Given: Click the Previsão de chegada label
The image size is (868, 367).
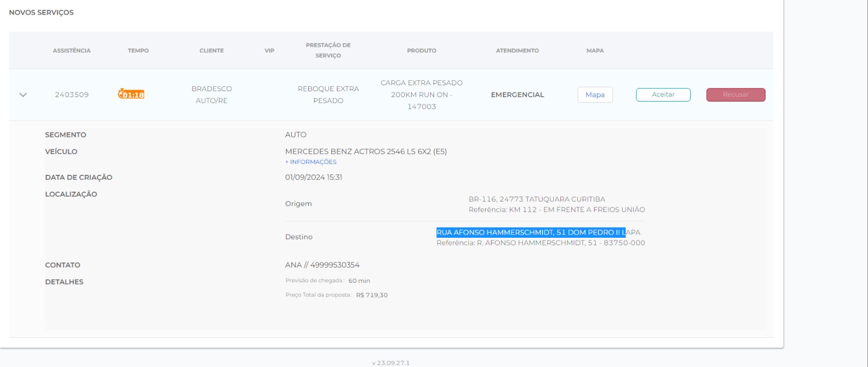Looking at the screenshot, I should (315, 281).
